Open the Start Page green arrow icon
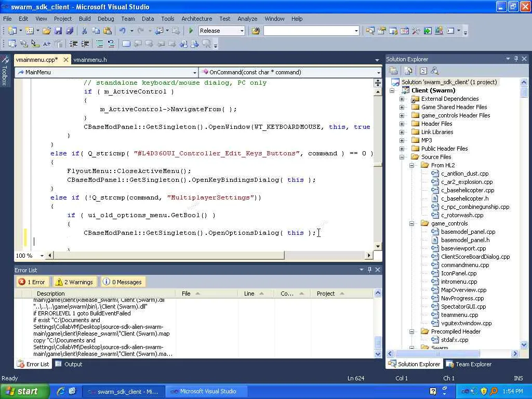This screenshot has width=532, height=399. (428, 31)
